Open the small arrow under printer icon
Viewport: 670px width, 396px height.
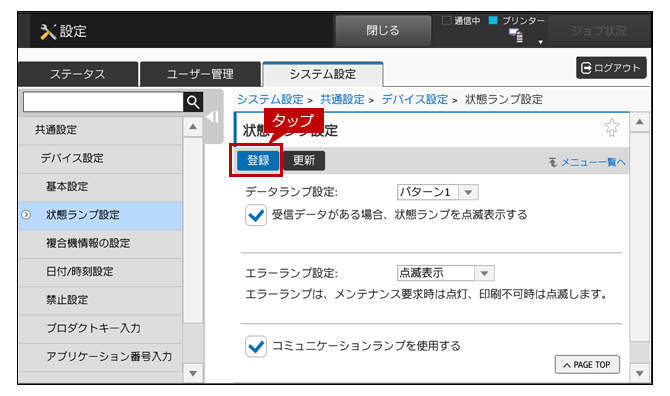(x=541, y=42)
